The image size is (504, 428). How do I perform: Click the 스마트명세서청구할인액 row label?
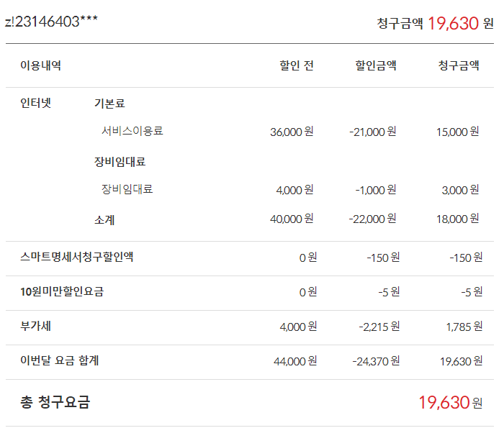pos(77,257)
